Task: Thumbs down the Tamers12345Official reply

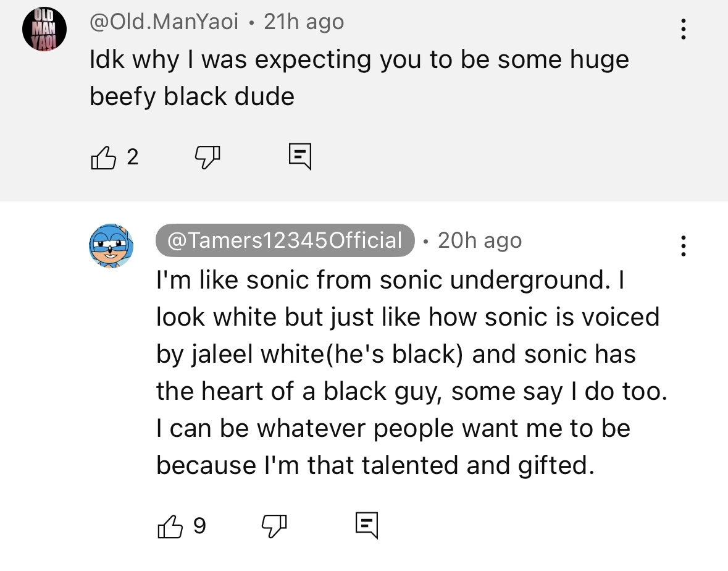Action: coord(274,527)
